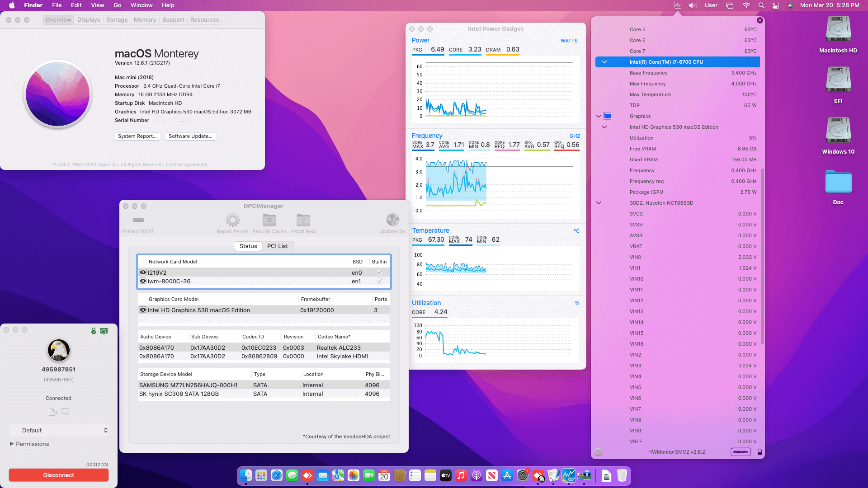The height and width of the screenshot is (488, 868).
Task: Click the Install Kext icon
Action: coord(303,220)
